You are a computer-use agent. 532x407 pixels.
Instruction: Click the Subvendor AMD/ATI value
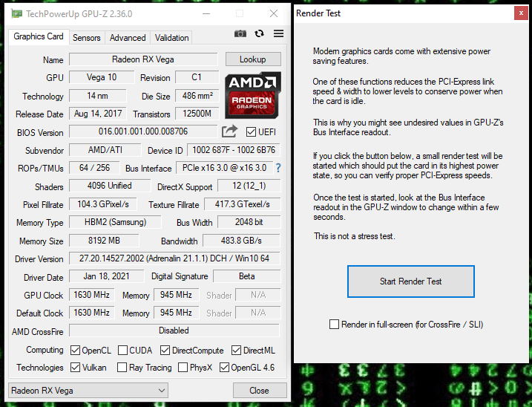105,150
